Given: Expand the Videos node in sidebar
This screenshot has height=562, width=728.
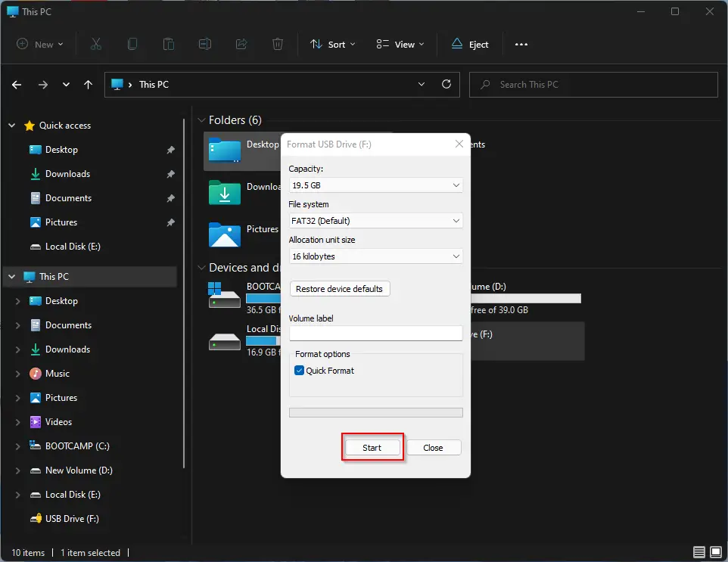Looking at the screenshot, I should pos(17,422).
